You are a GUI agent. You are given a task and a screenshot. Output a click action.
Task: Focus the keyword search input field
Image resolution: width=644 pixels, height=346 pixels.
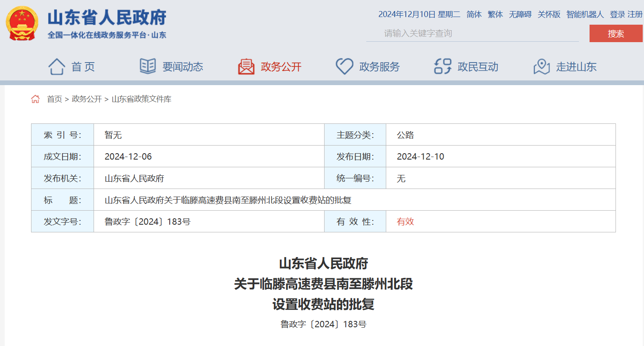pyautogui.click(x=472, y=33)
